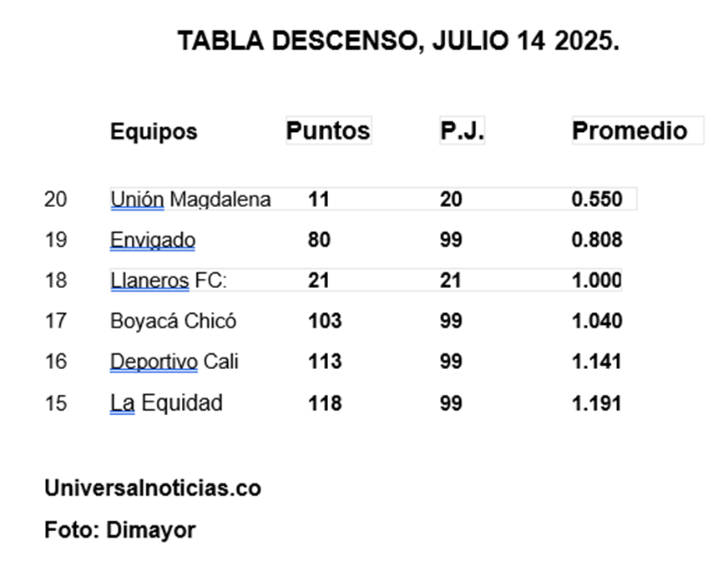Click the P.J. column header
Viewport: 728px width, 577px height.
point(462,130)
